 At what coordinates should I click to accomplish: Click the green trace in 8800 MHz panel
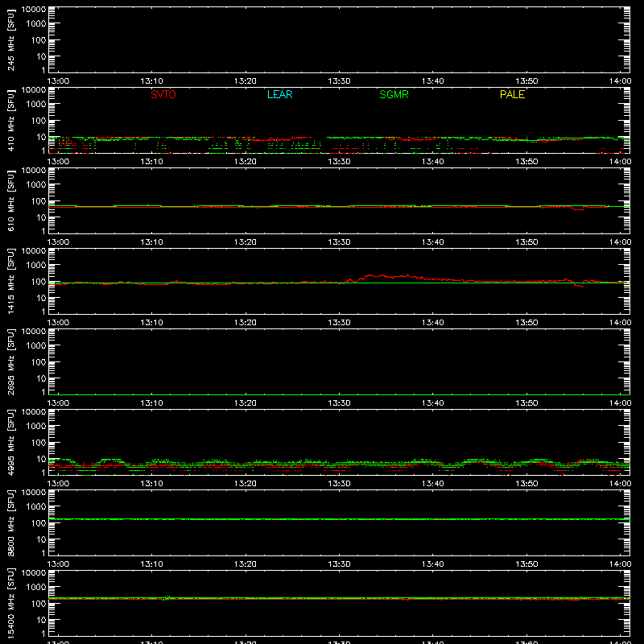click(x=339, y=519)
